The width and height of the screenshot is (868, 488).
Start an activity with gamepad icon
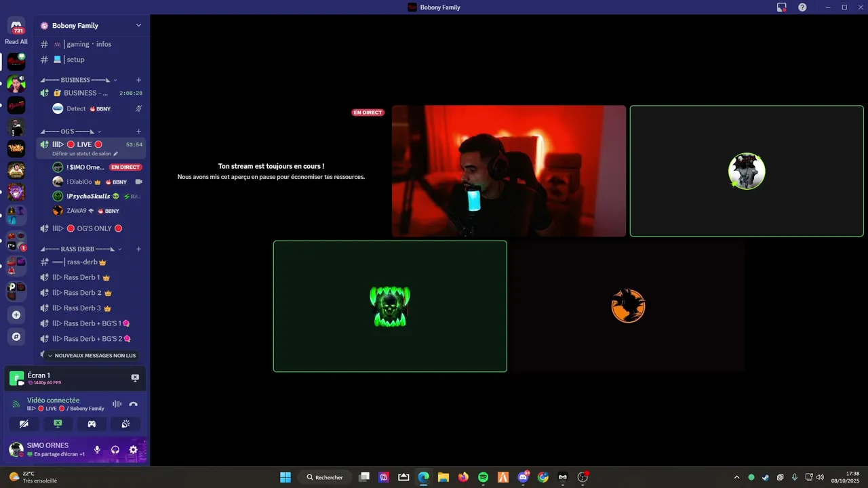pos(92,424)
